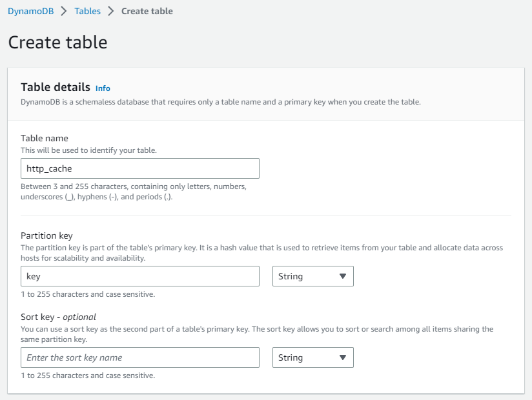Open the DynamoDB breadcrumb link
The width and height of the screenshot is (532, 400).
(x=30, y=11)
